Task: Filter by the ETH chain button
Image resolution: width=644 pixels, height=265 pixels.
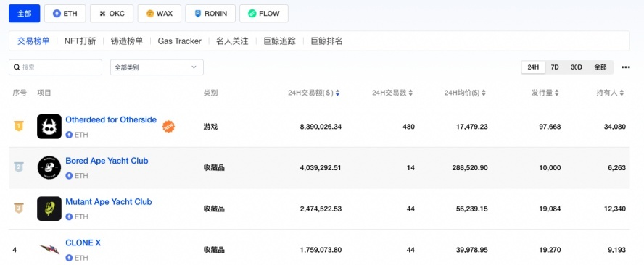Action: click(65, 14)
